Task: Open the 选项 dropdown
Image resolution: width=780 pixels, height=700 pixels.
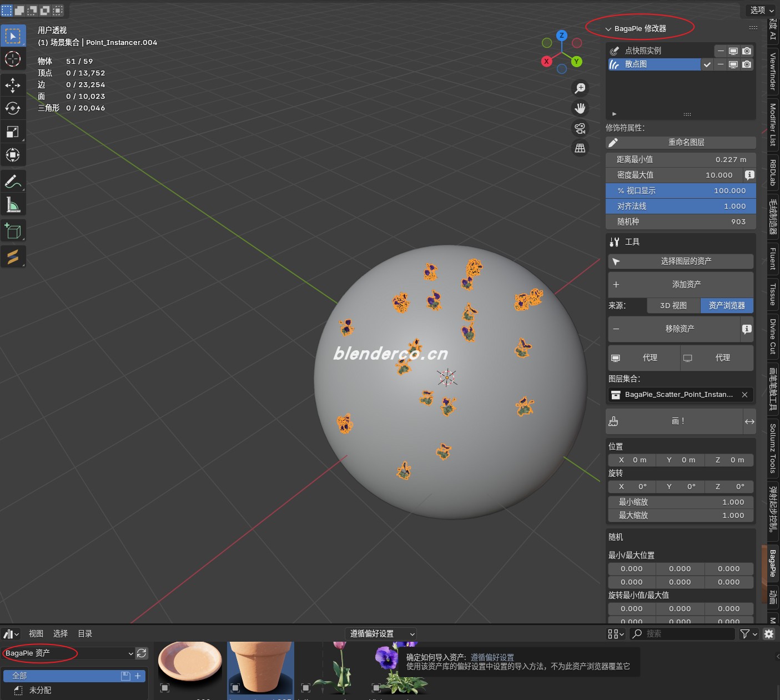Action: point(761,10)
